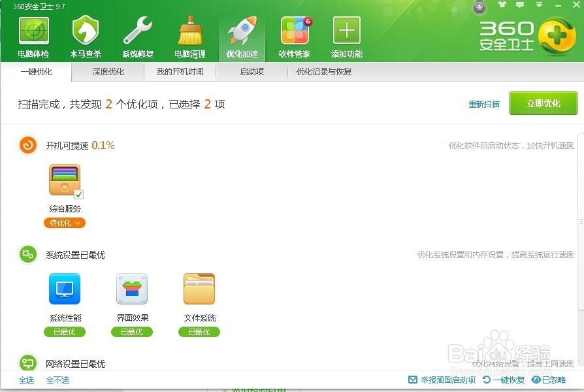Viewport: 584px width, 392px height.
Task: Click the vertical scrollbar on the right
Action: tap(581, 221)
